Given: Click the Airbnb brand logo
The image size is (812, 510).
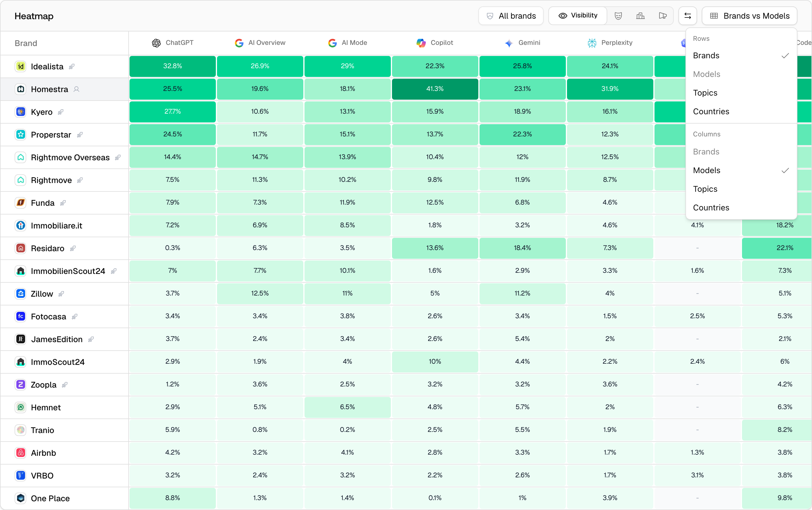Looking at the screenshot, I should [21, 452].
